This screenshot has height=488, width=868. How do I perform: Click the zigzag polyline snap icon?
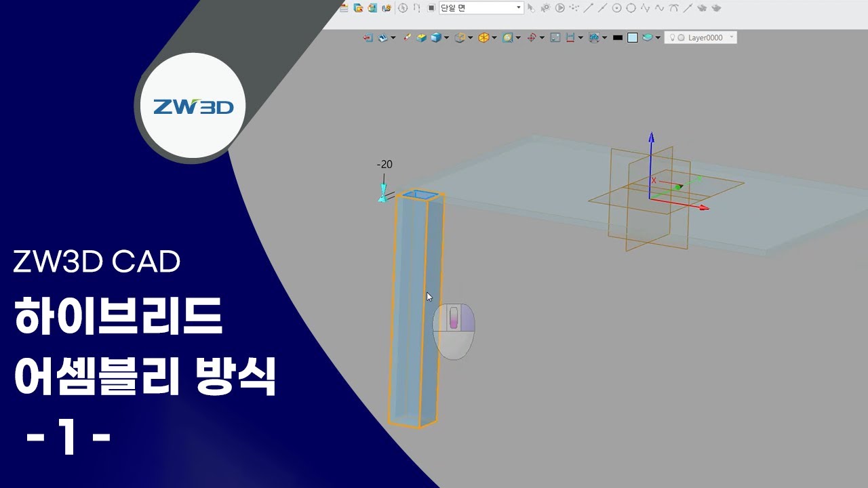[x=646, y=8]
